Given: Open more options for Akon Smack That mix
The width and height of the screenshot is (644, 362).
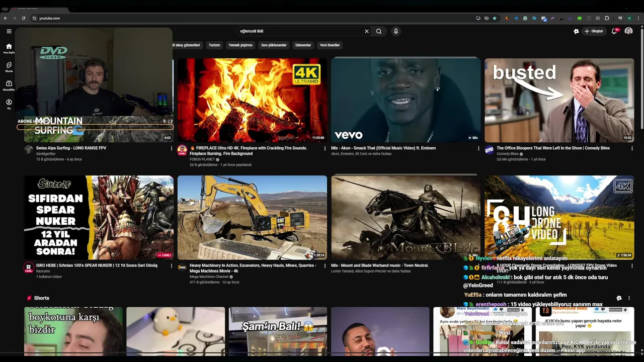Looking at the screenshot, I should (478, 149).
